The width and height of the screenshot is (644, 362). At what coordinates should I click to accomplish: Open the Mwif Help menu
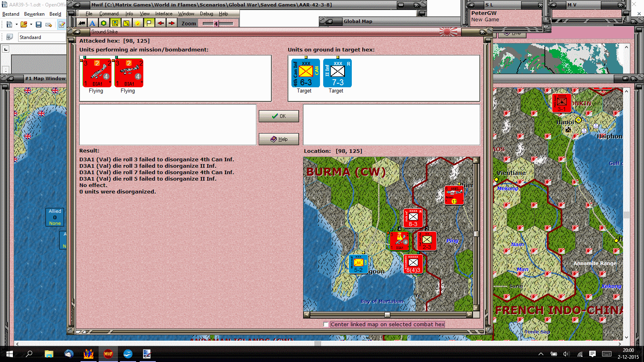pos(223,14)
